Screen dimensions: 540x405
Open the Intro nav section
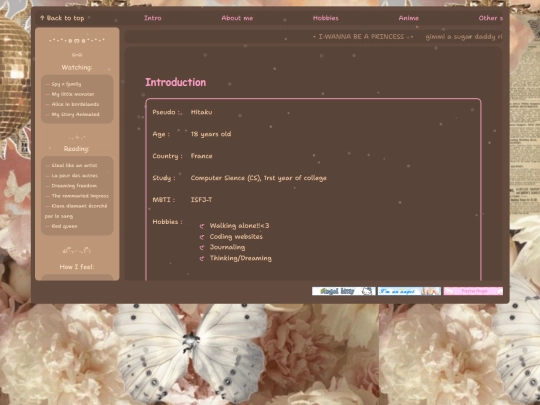(153, 18)
